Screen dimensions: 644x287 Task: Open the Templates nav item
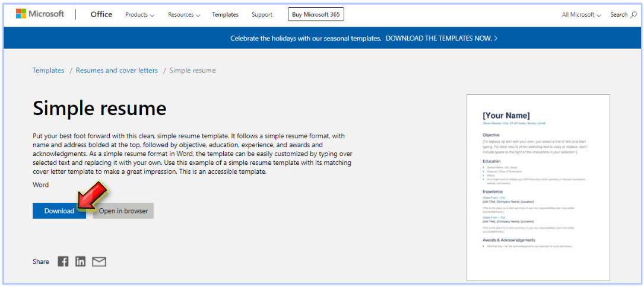(x=225, y=15)
